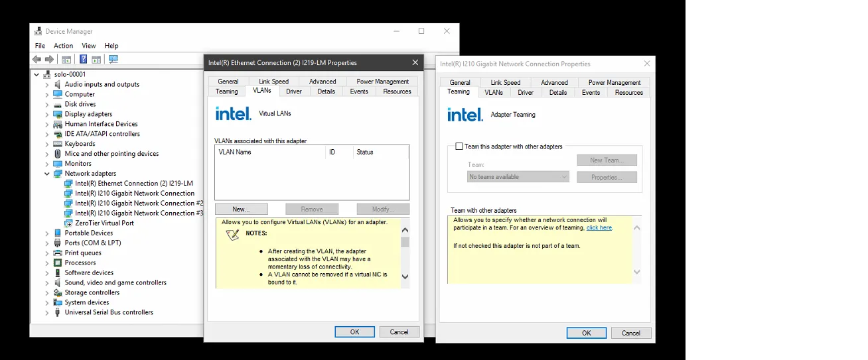
Task: Expand the Display adapters node
Action: pos(47,114)
